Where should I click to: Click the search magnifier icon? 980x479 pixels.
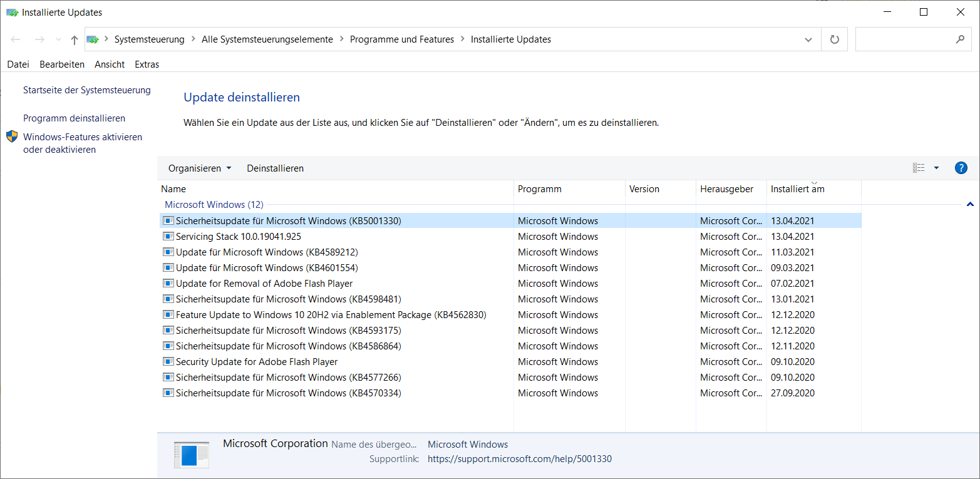[x=960, y=39]
